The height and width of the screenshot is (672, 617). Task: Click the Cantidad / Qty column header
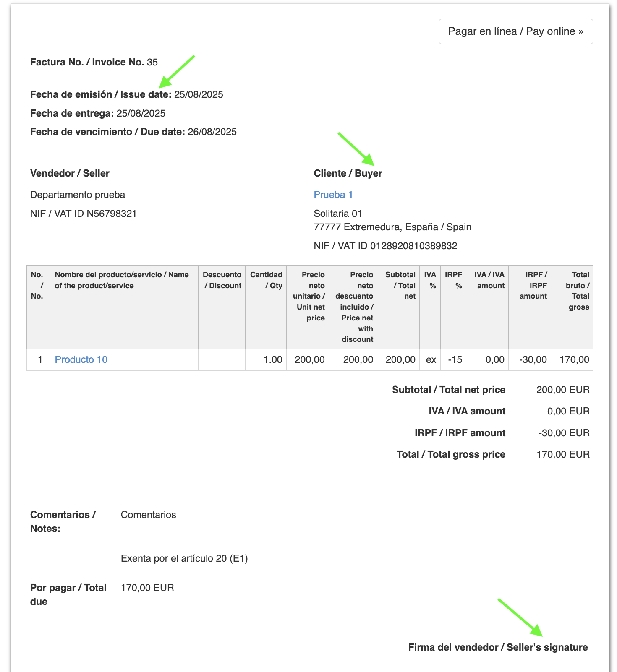tap(266, 280)
